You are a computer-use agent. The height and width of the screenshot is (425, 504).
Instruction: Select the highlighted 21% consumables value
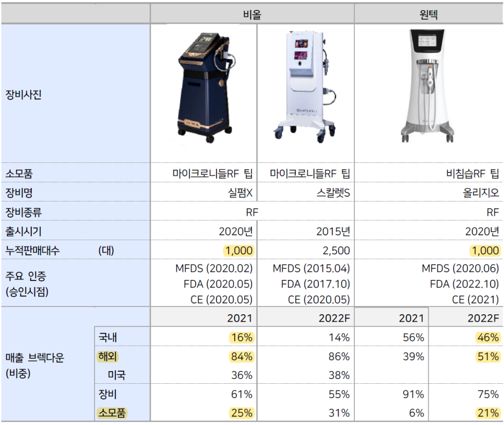pos(488,413)
